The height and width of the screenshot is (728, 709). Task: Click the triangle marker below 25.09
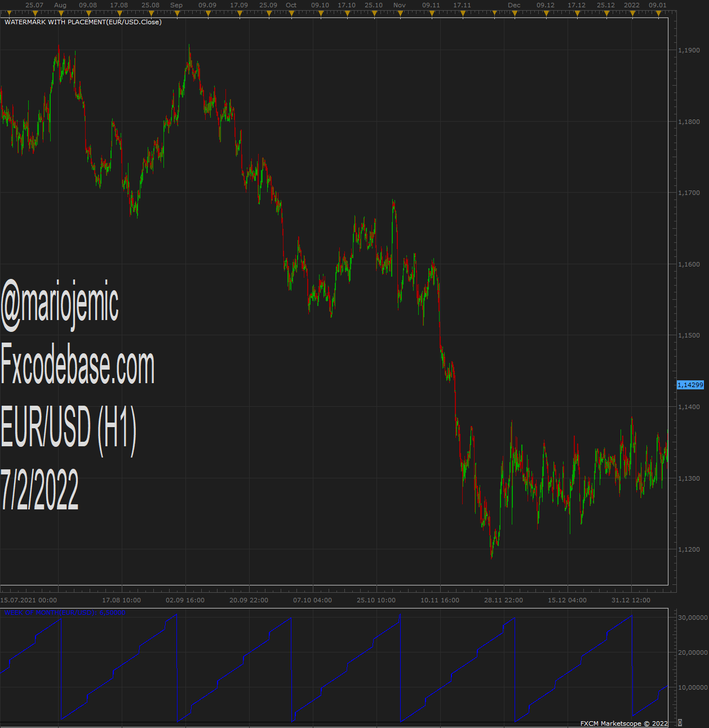[x=268, y=13]
